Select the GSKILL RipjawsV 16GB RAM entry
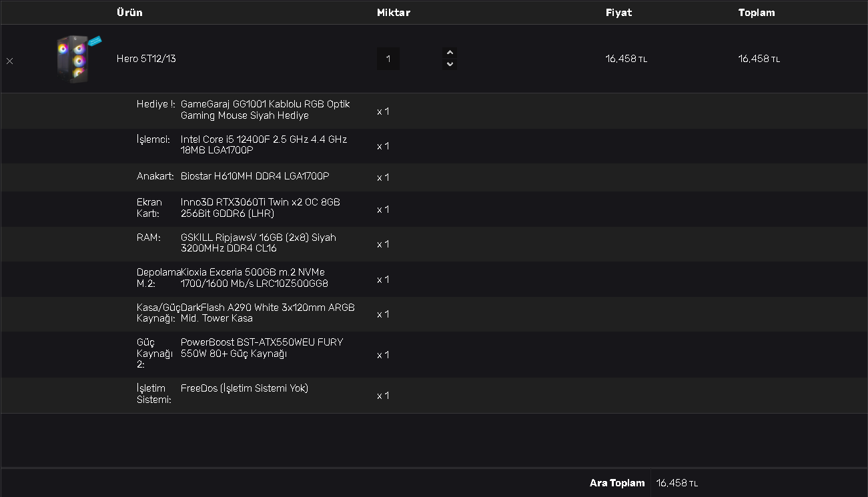 tap(258, 243)
